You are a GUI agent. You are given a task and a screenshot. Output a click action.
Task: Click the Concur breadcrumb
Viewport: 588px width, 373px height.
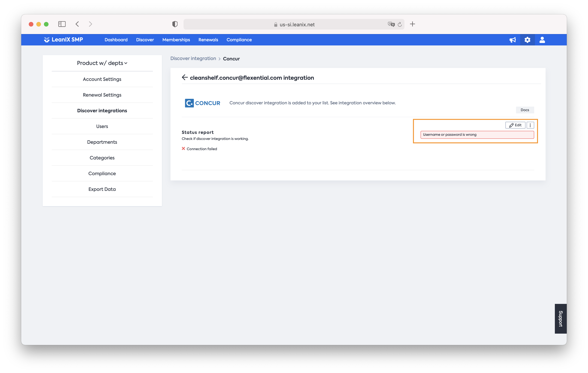(231, 59)
